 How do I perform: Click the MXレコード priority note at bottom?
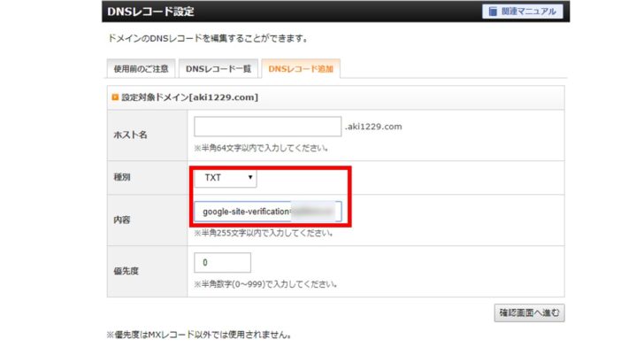coord(199,336)
